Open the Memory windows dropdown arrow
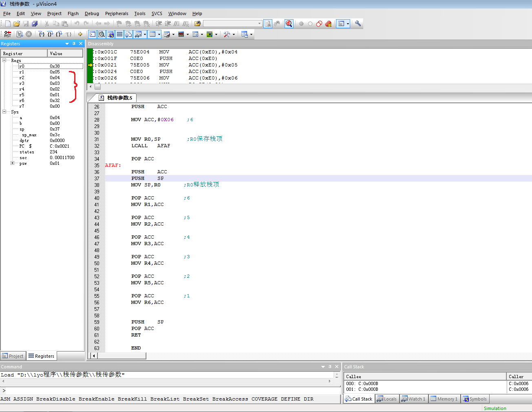This screenshot has width=532, height=412. [x=159, y=34]
